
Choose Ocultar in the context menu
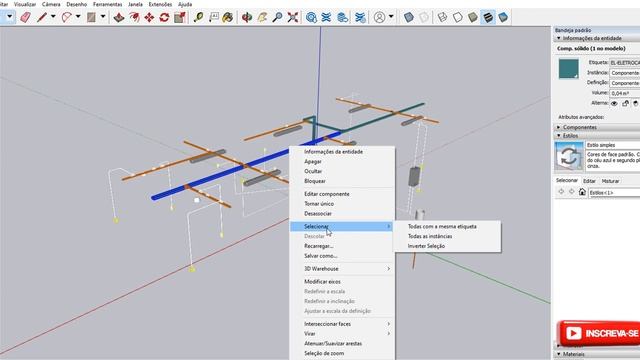click(313, 171)
